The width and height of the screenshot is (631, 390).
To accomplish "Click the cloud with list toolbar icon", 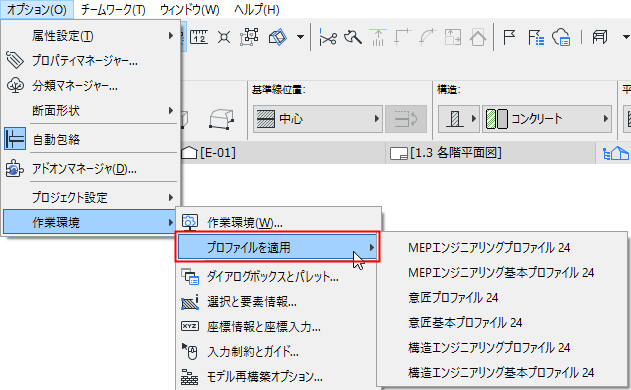I will pyautogui.click(x=561, y=37).
